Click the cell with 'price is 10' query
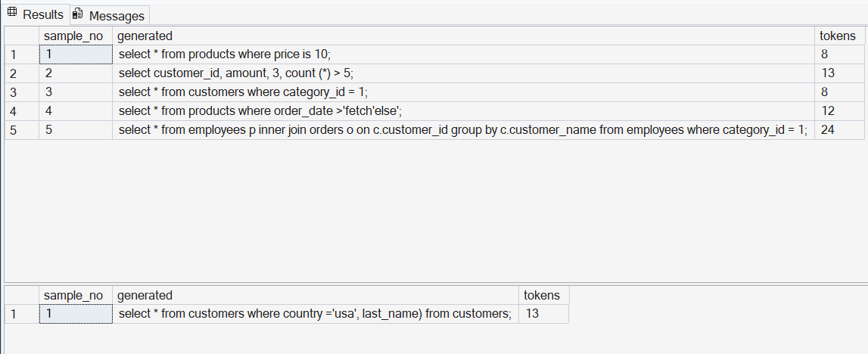The image size is (868, 354). [x=463, y=54]
